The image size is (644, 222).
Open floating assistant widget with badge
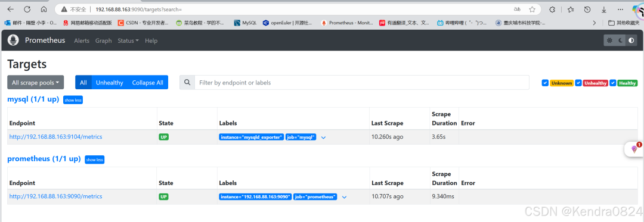click(634, 149)
